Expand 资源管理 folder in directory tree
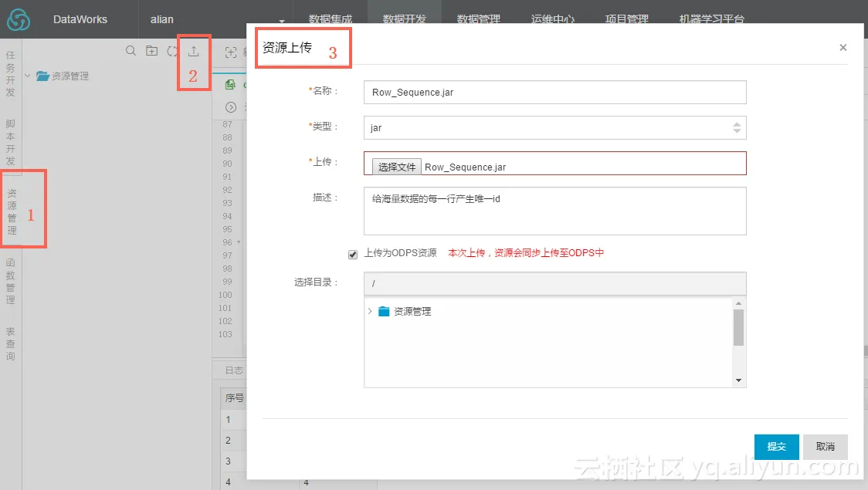Screen dimensions: 868x490 coord(370,312)
